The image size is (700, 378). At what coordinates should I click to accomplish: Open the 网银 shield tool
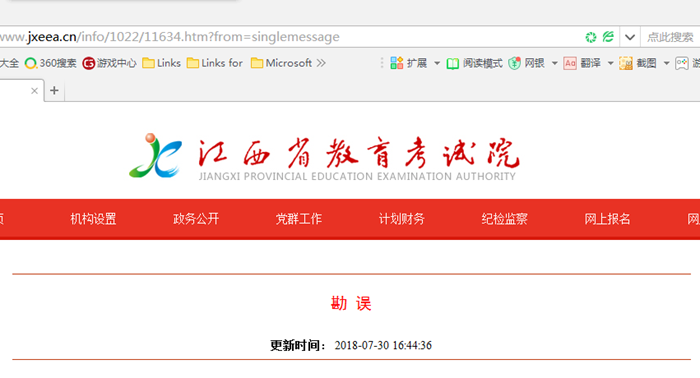[526, 63]
